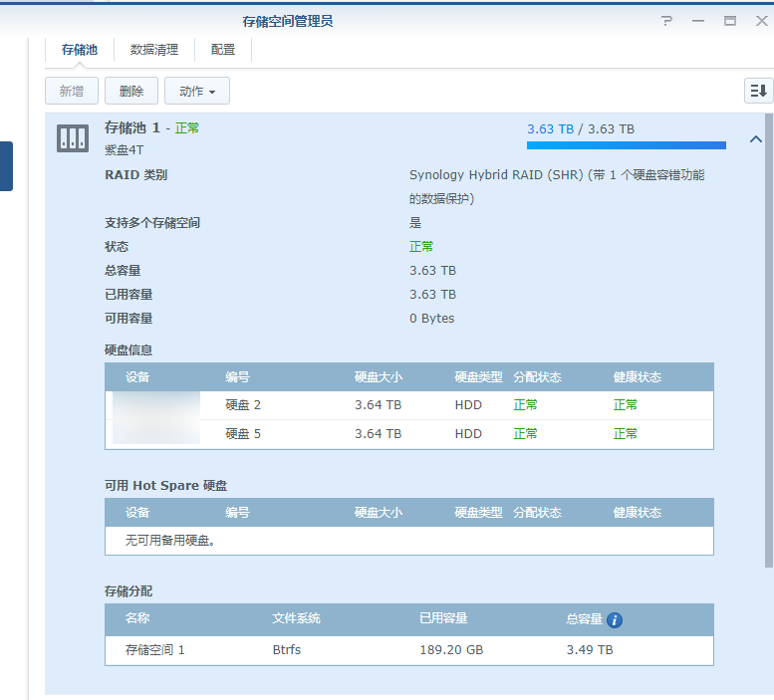774x700 pixels.
Task: Click 健康状态 header in 硬盘信息 table
Action: 638,377
